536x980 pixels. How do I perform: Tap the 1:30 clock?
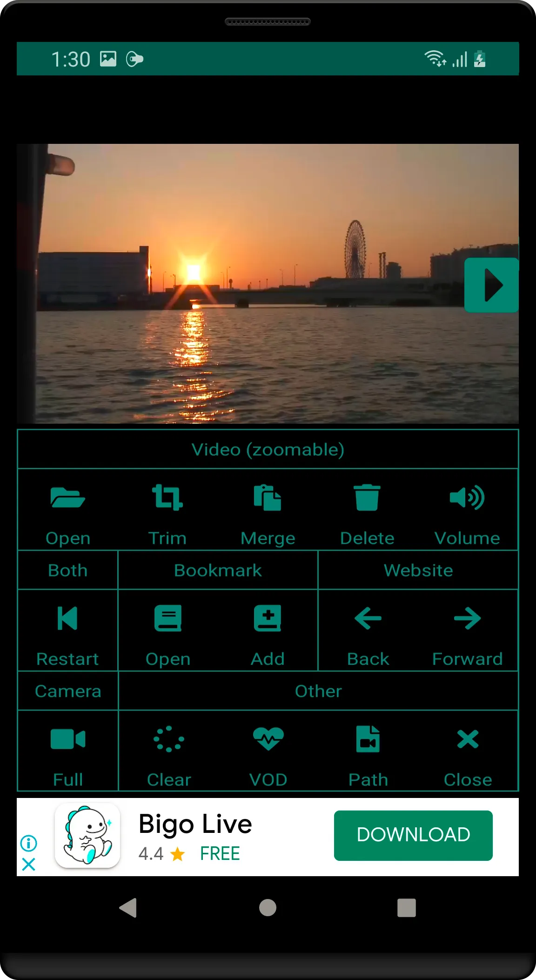tap(71, 59)
